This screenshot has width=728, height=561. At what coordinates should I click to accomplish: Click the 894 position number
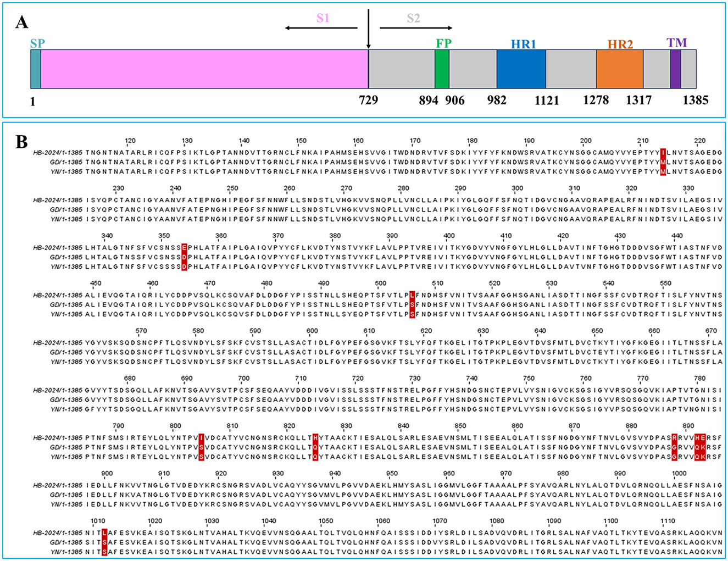(x=429, y=100)
